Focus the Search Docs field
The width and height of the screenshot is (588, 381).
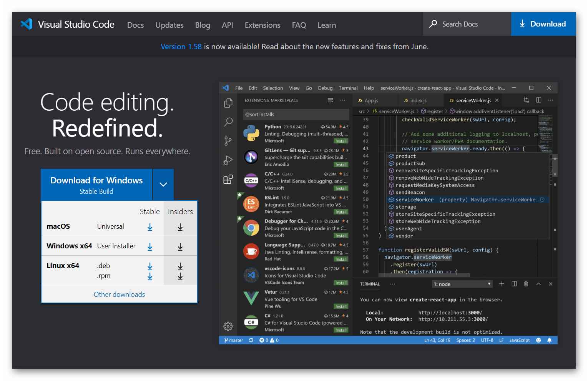(x=467, y=24)
